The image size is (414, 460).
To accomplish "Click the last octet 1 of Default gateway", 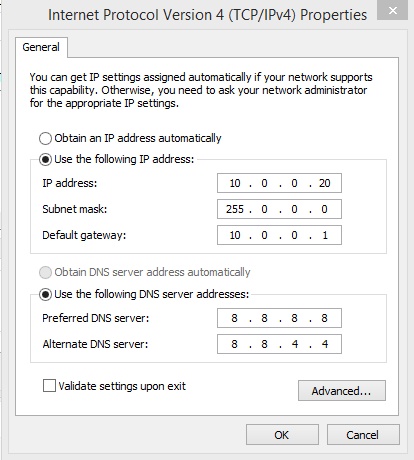I will [325, 235].
